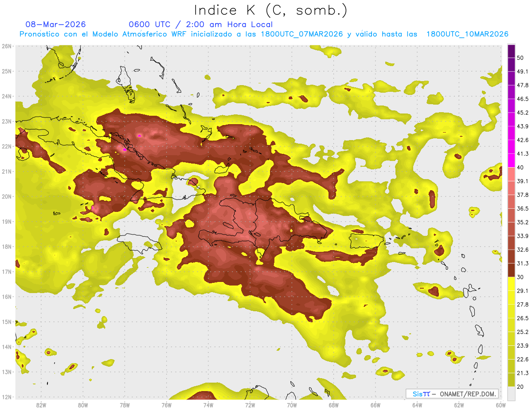The width and height of the screenshot is (532, 411).
Task: Click the color scale value '40'
Action: (x=520, y=167)
